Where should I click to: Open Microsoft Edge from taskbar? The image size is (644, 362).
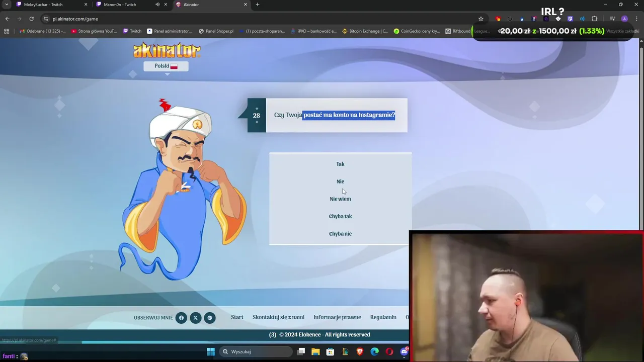(374, 351)
